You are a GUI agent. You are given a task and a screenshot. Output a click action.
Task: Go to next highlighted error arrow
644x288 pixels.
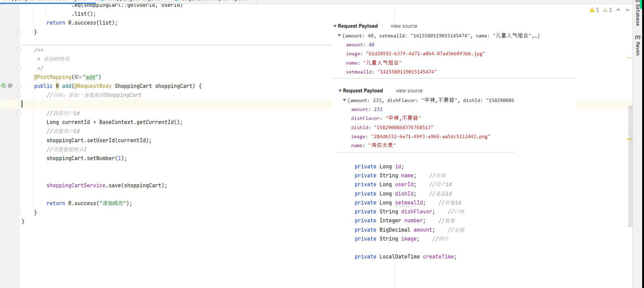pyautogui.click(x=628, y=10)
